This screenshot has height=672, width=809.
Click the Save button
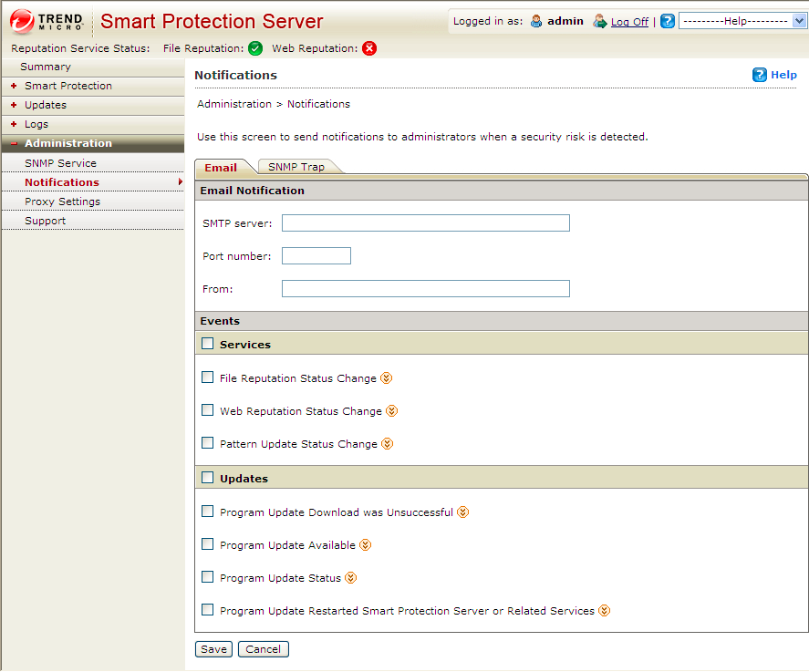[213, 649]
